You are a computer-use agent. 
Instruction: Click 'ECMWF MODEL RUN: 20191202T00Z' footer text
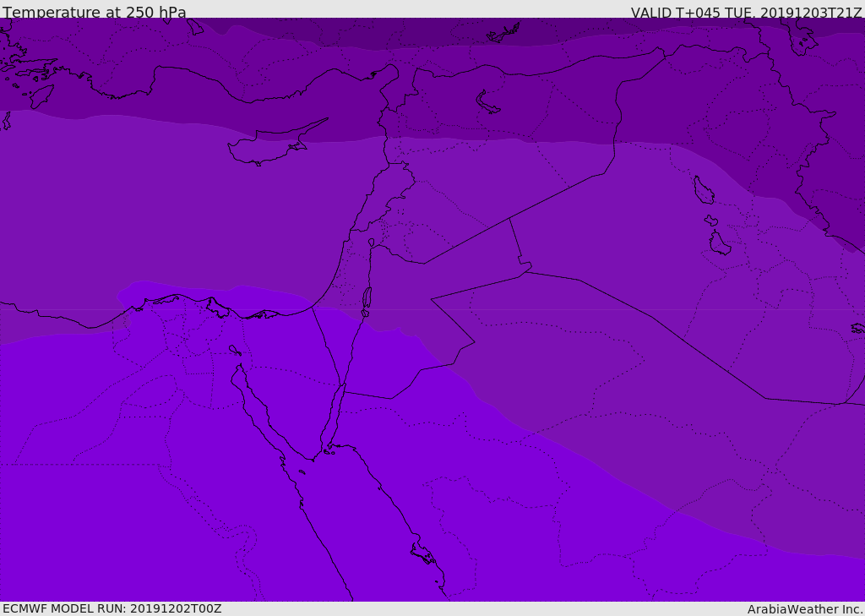[112, 608]
